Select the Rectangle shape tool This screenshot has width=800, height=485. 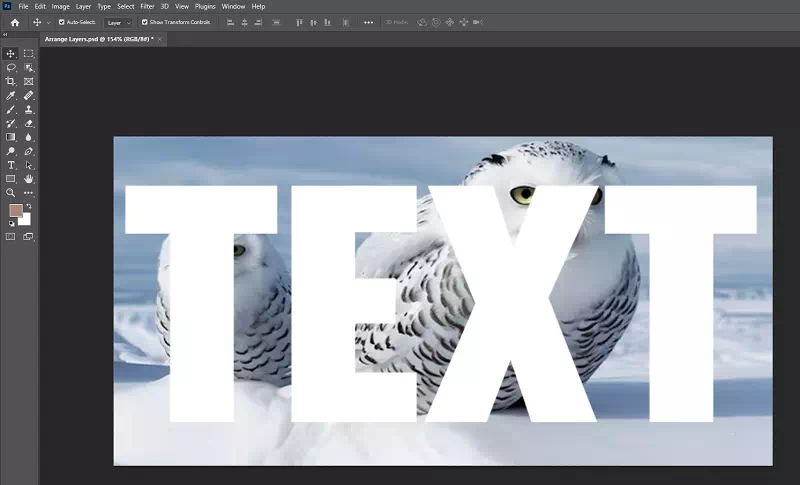tap(10, 179)
